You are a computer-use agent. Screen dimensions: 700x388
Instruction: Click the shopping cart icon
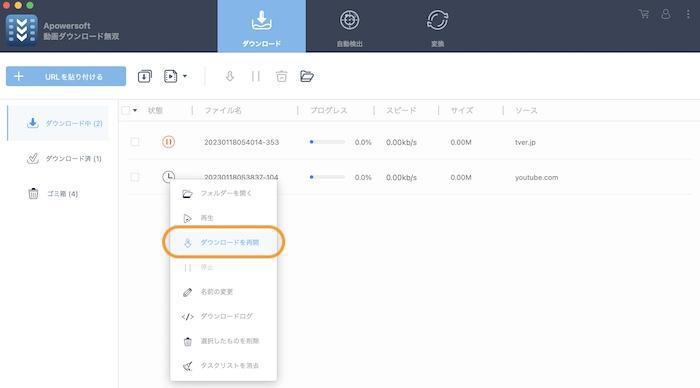tap(644, 14)
